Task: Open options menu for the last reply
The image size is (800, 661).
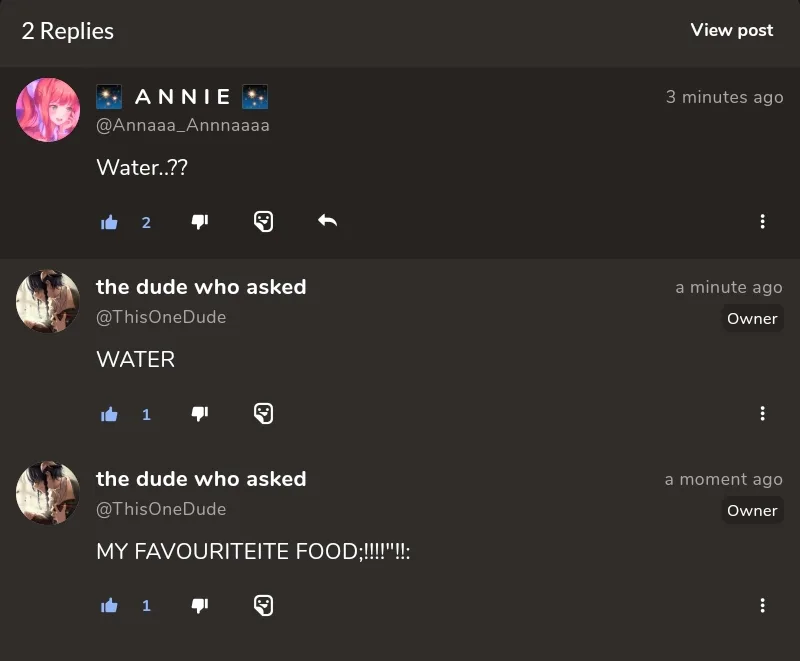Action: pos(763,605)
